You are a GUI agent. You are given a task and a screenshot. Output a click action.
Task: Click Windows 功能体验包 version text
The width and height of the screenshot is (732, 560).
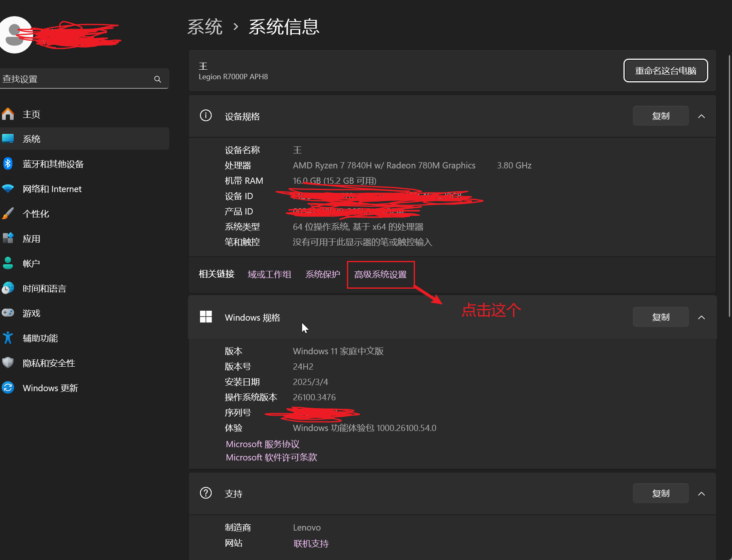tap(364, 428)
